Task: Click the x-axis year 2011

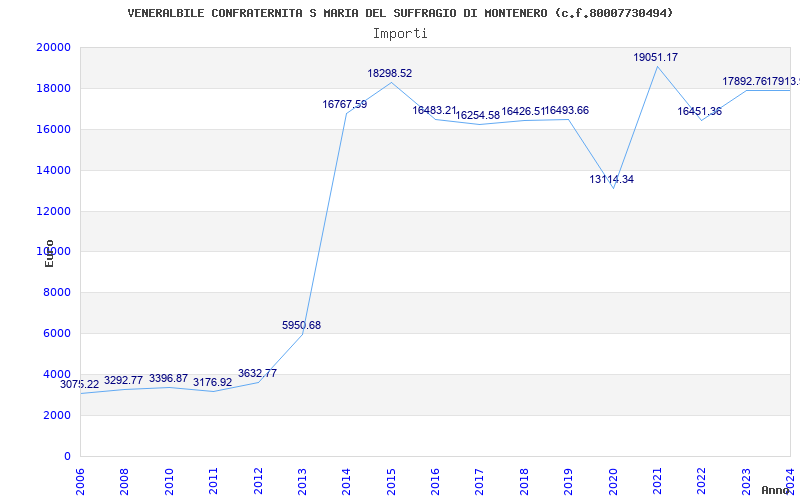Action: pos(213,482)
